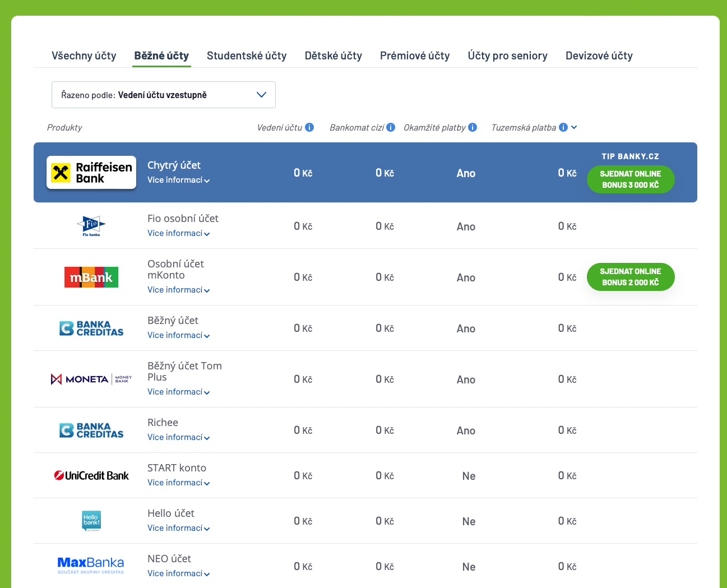The image size is (727, 588).
Task: Select the Účty pro seniory tab
Action: pyautogui.click(x=507, y=55)
